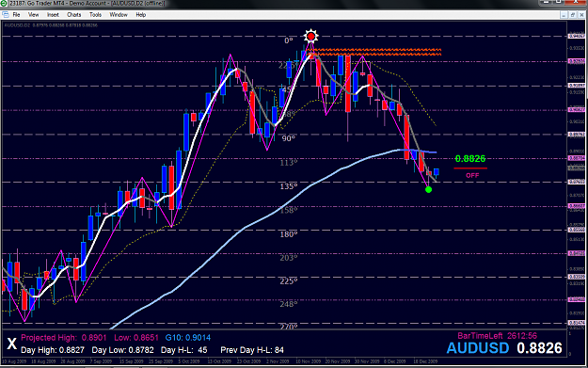The image size is (588, 368).
Task: Click the red sun marker at chart peak
Action: click(310, 37)
